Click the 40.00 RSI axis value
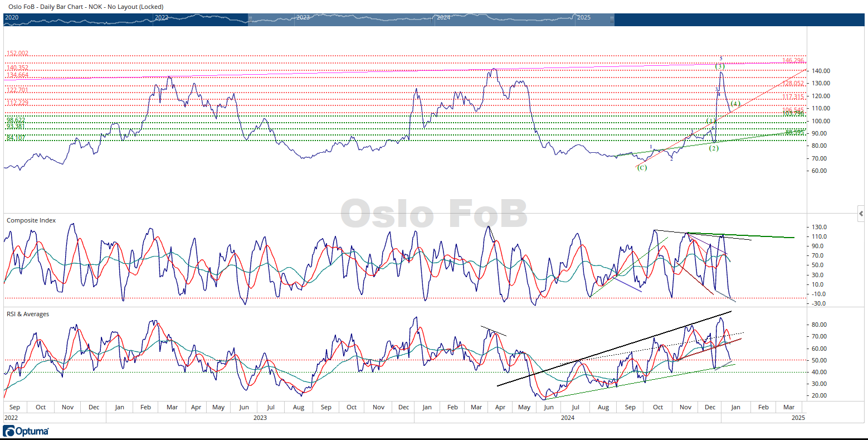The image size is (868, 440). pyautogui.click(x=820, y=372)
